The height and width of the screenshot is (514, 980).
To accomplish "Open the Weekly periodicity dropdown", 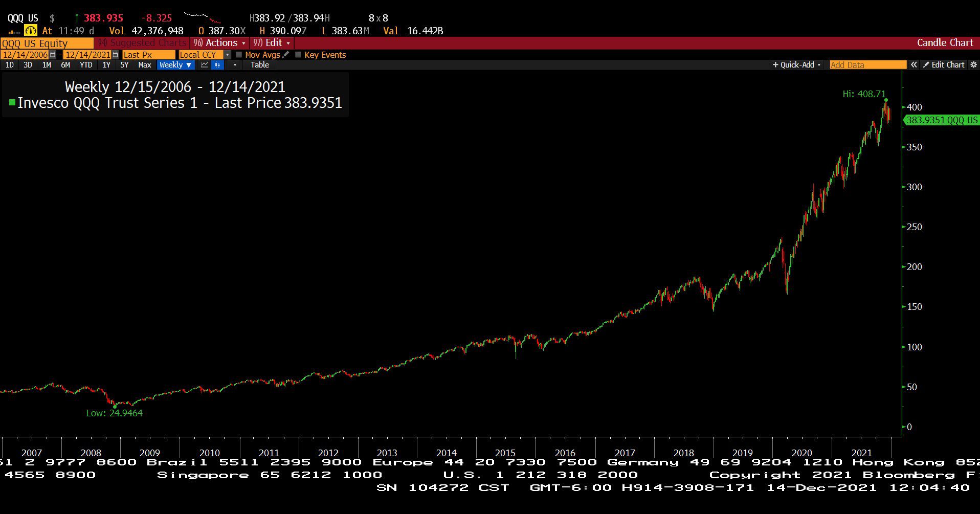I will tap(175, 65).
